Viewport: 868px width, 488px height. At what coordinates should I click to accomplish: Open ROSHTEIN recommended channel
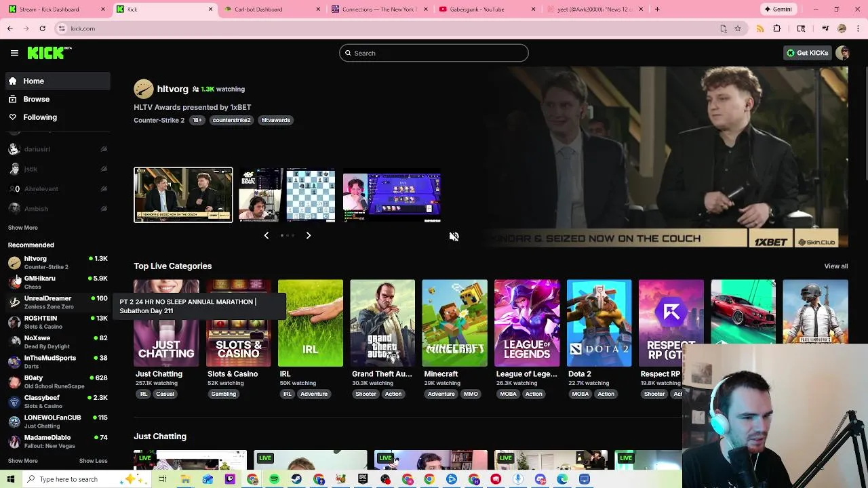coord(58,322)
